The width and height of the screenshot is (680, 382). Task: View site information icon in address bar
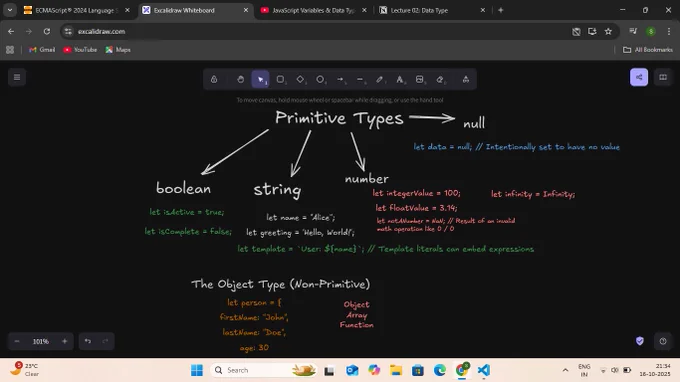point(68,31)
